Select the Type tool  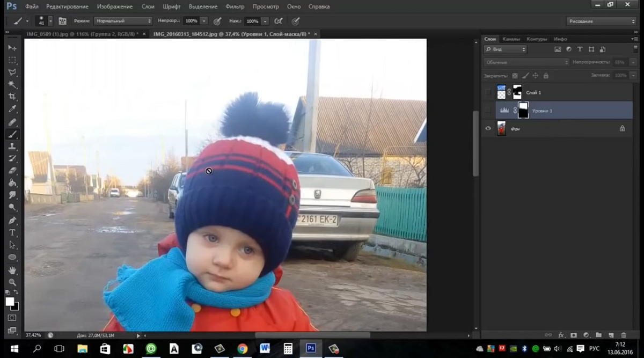12,232
